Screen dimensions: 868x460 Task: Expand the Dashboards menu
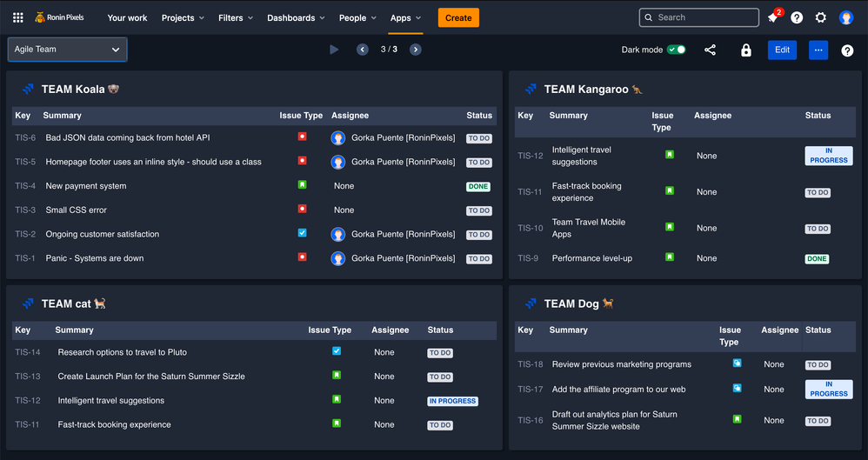(x=297, y=17)
